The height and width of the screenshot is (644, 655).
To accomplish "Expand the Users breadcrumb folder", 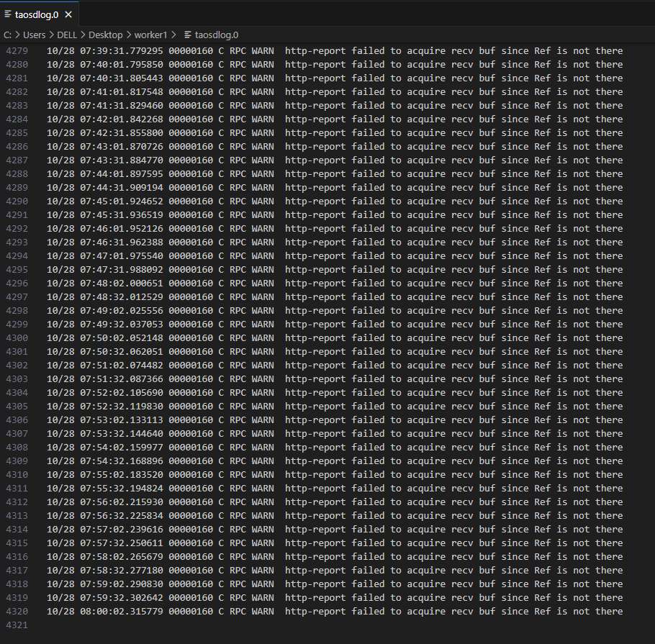I will pyautogui.click(x=34, y=35).
